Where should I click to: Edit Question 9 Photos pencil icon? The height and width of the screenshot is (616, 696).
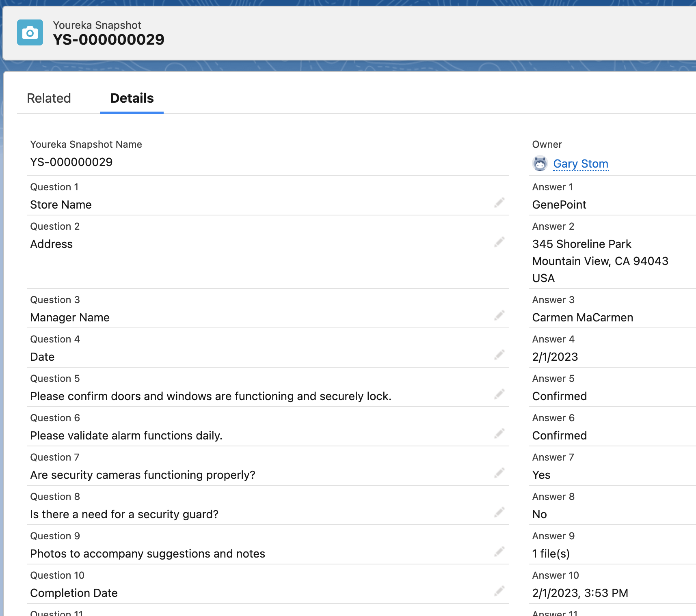pyautogui.click(x=499, y=551)
